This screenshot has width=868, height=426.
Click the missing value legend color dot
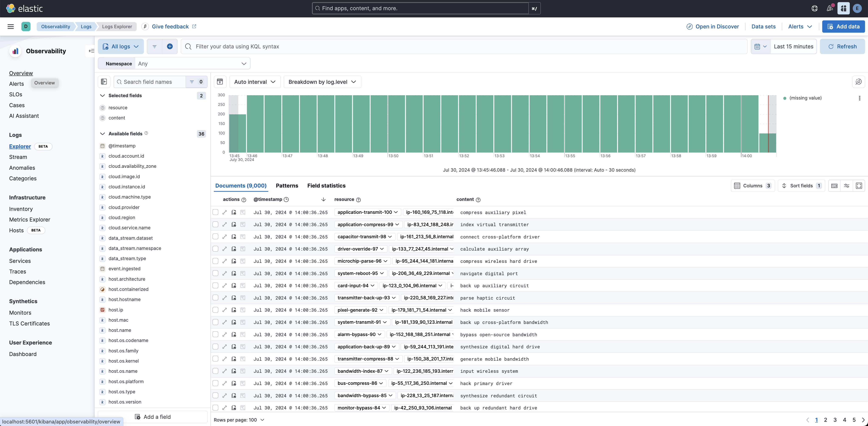785,98
